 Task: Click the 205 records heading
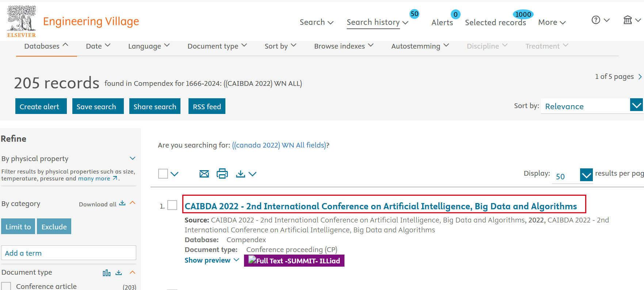pos(57,83)
